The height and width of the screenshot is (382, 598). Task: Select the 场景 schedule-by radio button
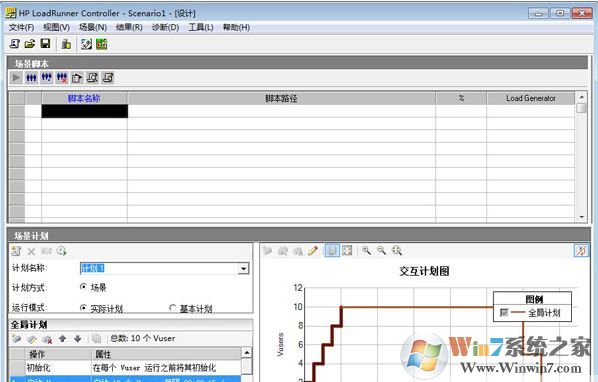pyautogui.click(x=83, y=286)
